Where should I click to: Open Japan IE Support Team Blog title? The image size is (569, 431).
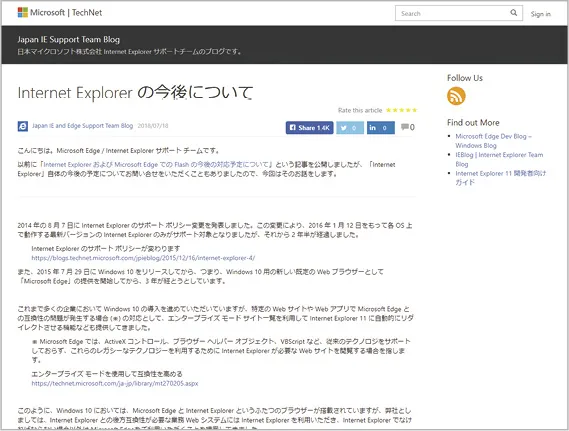pyautogui.click(x=69, y=39)
